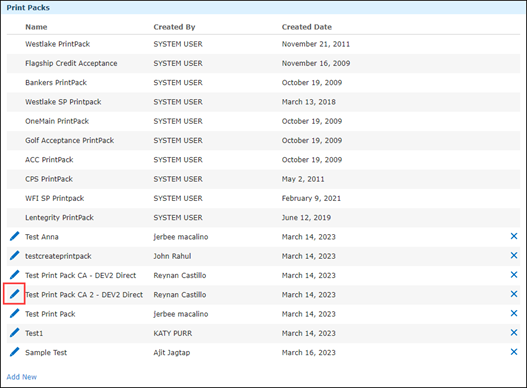Screen dimensions: 527x388
Task: Click June 12, 2019 date
Action: coord(306,218)
